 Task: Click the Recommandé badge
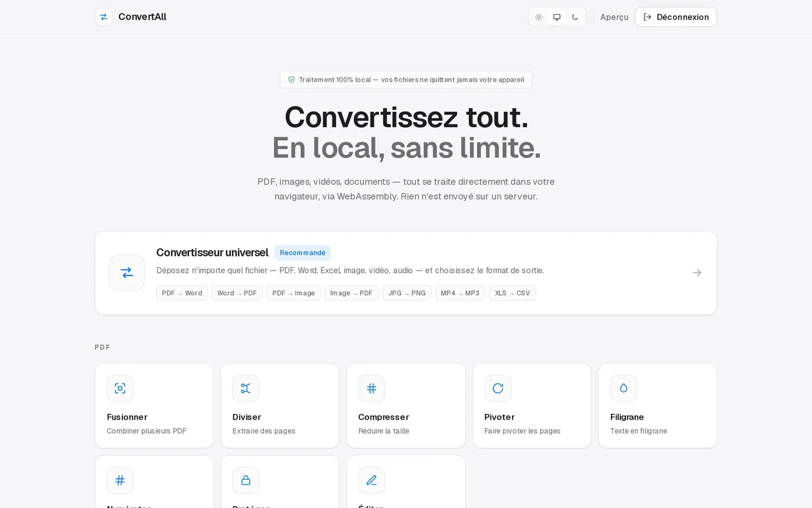[303, 253]
